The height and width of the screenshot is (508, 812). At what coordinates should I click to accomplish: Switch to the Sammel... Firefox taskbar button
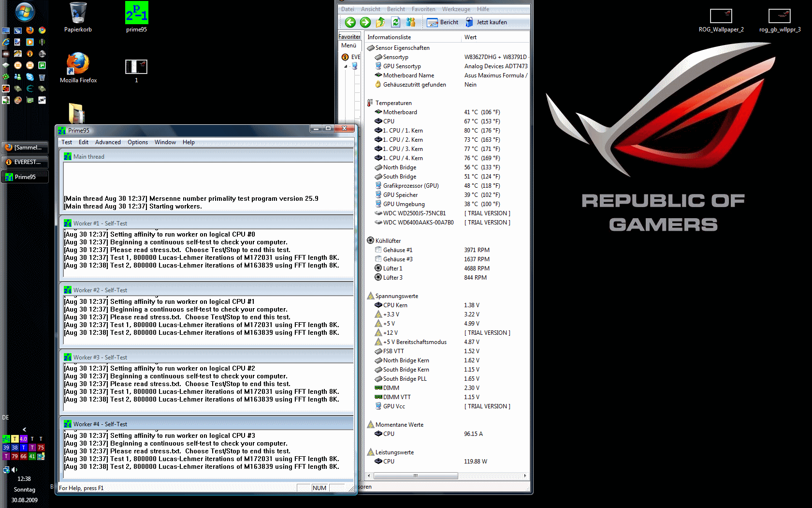pyautogui.click(x=25, y=148)
